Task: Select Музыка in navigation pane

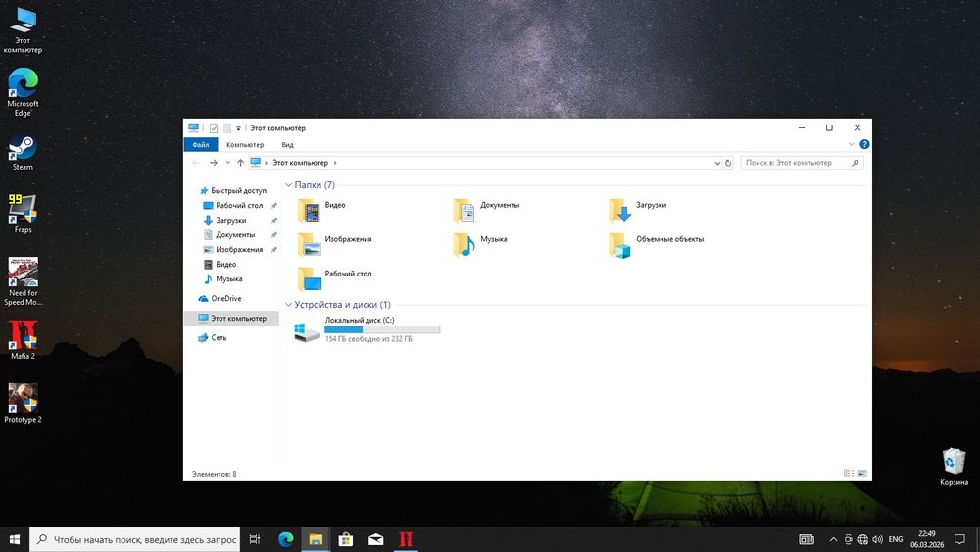Action: [x=223, y=278]
